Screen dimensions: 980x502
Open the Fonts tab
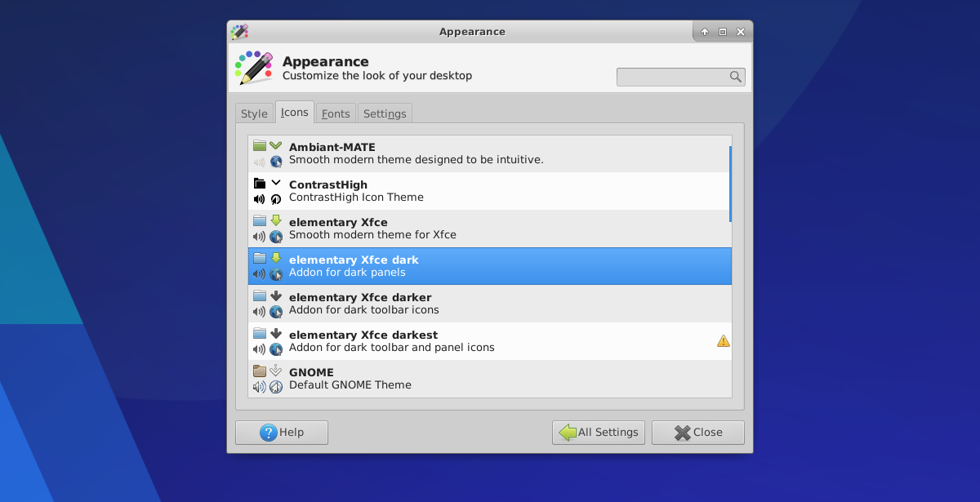click(x=336, y=113)
